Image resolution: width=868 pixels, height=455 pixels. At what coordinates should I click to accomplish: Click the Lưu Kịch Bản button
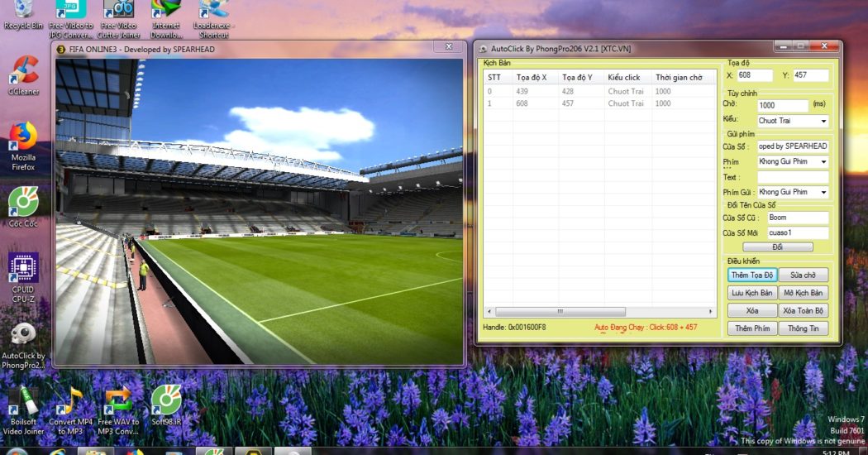[752, 293]
